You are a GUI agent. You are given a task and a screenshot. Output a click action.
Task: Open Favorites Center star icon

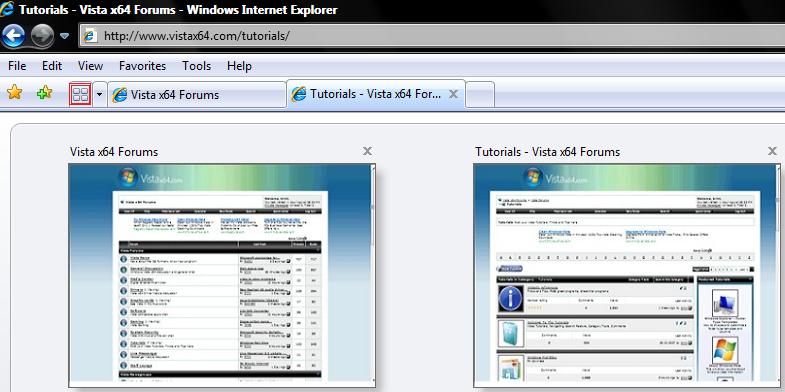point(15,92)
